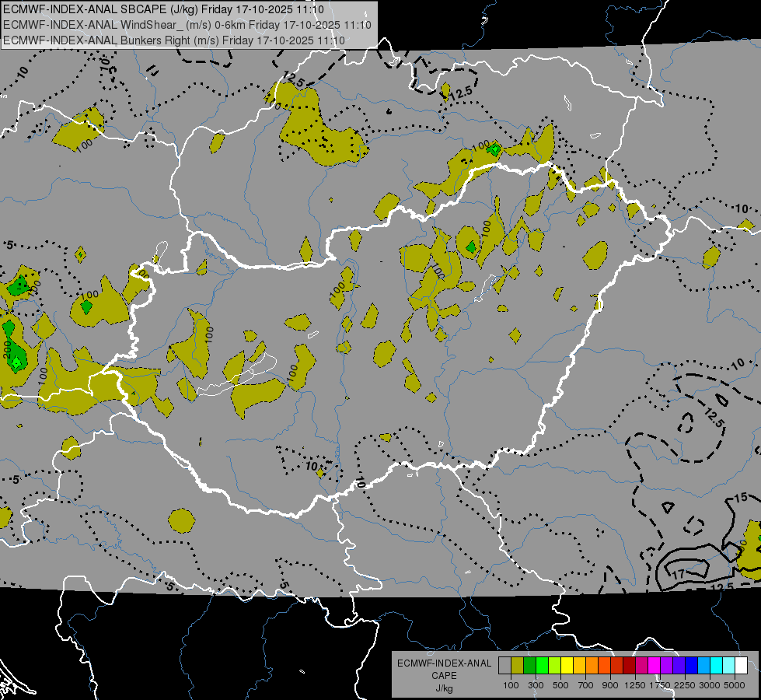Click the 200 CAPE contour label
This screenshot has height=700, width=761.
[x=7, y=349]
